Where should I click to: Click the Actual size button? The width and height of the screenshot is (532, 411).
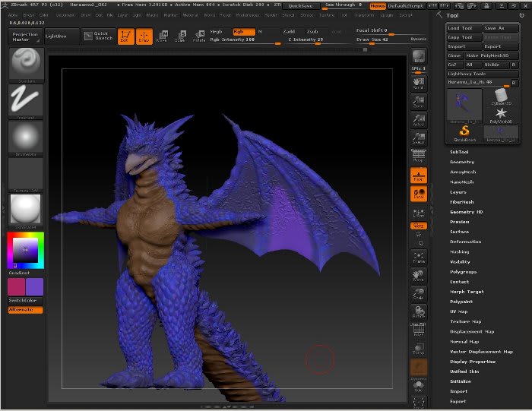pos(419,120)
